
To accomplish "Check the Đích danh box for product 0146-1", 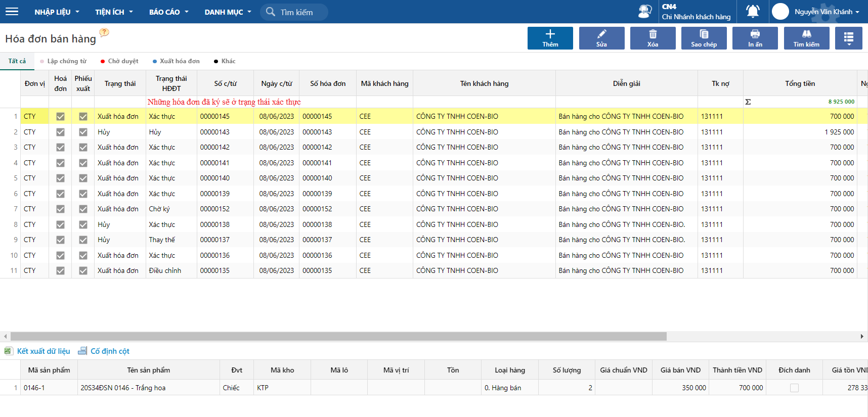I will [794, 388].
